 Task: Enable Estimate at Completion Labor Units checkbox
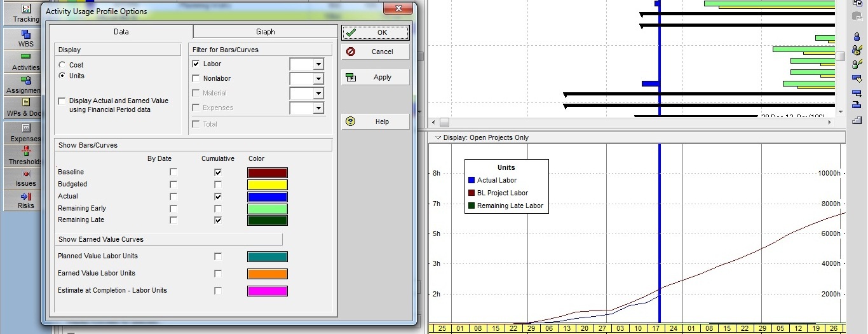pyautogui.click(x=218, y=291)
